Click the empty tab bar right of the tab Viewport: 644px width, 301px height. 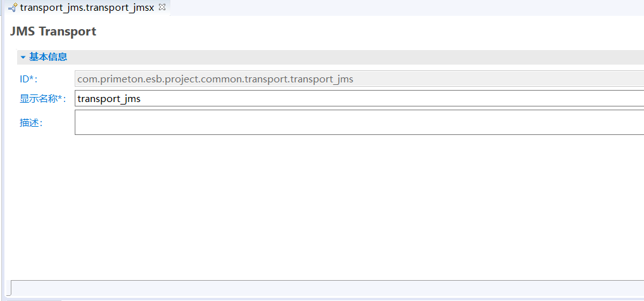(405, 8)
